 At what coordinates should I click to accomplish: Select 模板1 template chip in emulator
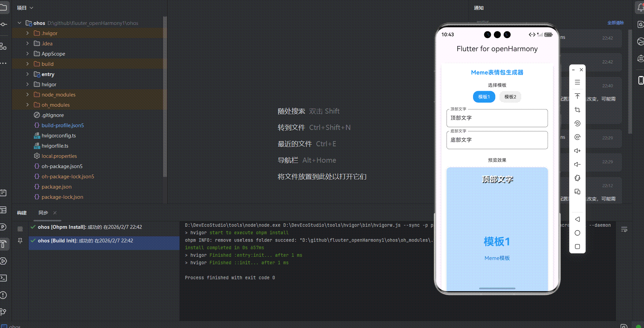[x=484, y=97]
